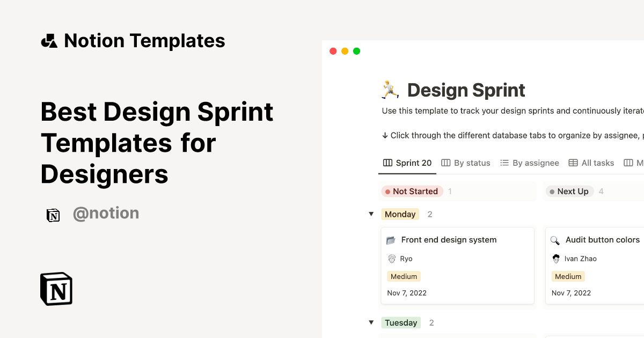
Task: Open the All tasks table tab
Action: click(x=591, y=163)
